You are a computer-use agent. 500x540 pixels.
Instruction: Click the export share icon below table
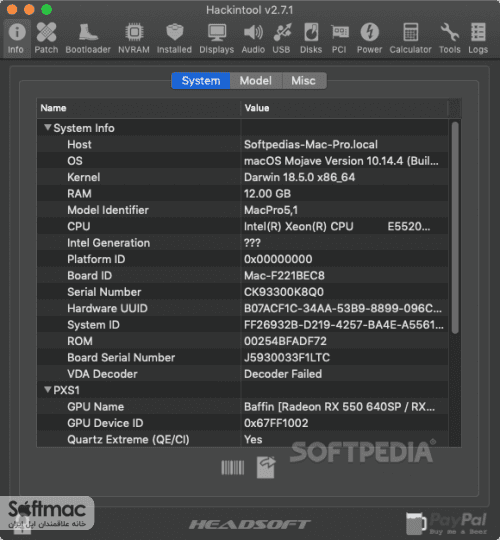[266, 467]
